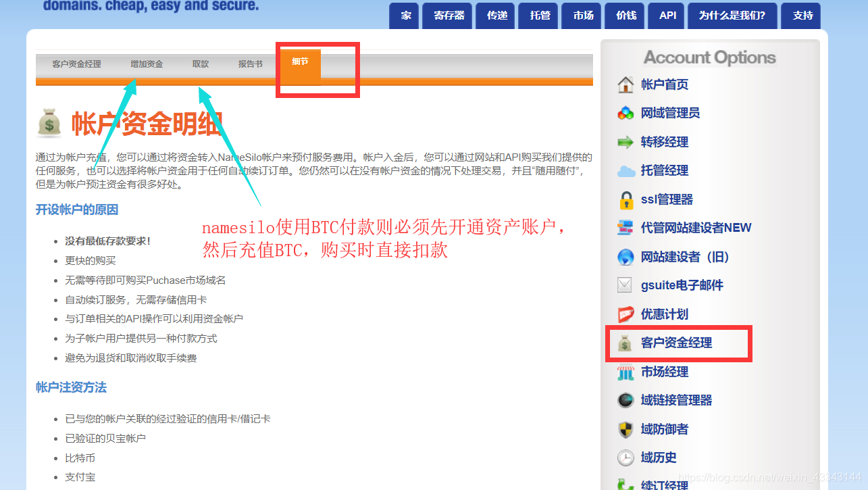Viewport: 868px width, 490px height.
Task: Click the 为子帐户用户提供另一种付款方式 list item
Action: 141,338
